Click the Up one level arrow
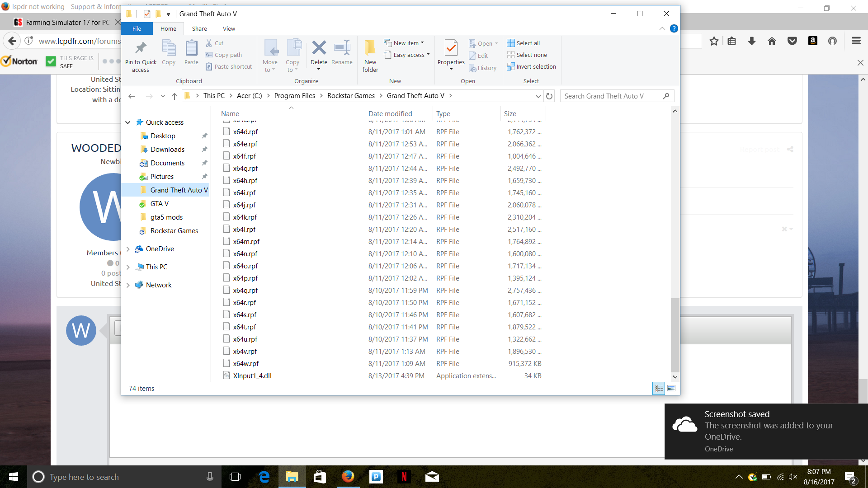 tap(175, 96)
